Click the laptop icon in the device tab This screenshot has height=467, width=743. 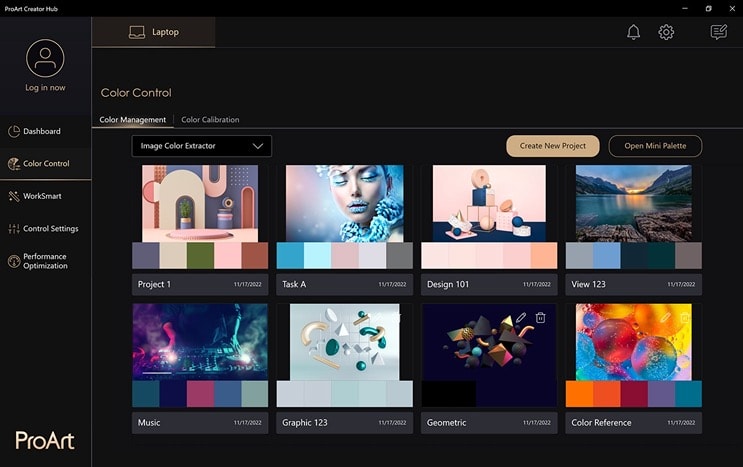pyautogui.click(x=137, y=32)
